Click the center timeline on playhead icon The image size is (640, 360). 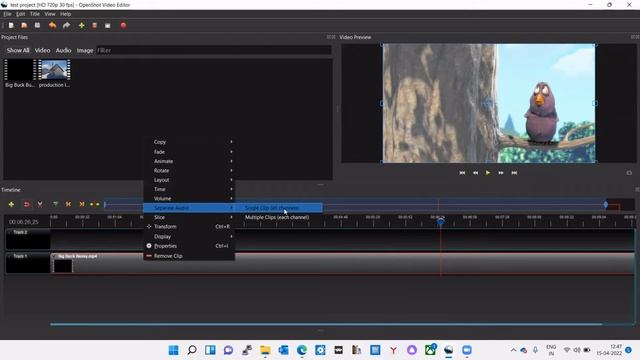95,204
